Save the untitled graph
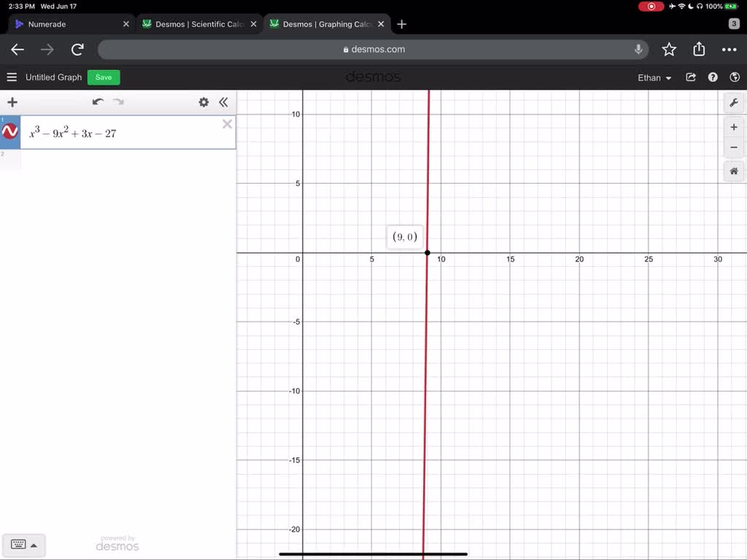 pyautogui.click(x=103, y=77)
